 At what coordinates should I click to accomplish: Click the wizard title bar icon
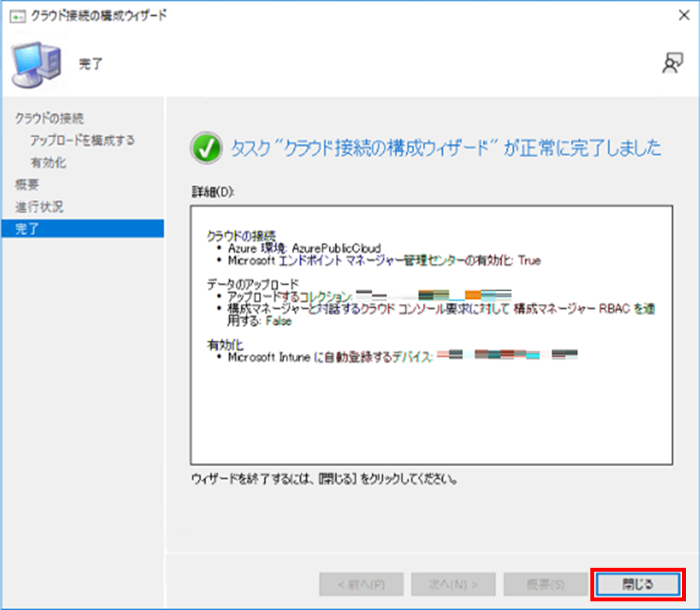[x=17, y=16]
